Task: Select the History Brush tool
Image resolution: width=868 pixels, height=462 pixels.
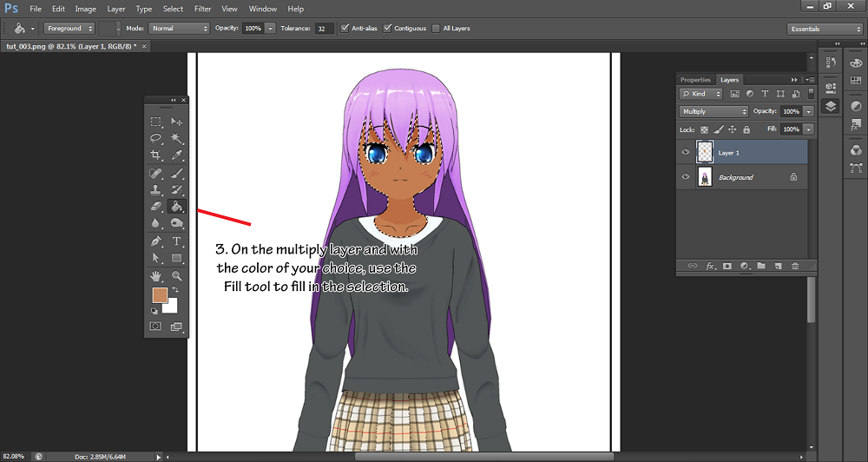Action: click(176, 190)
